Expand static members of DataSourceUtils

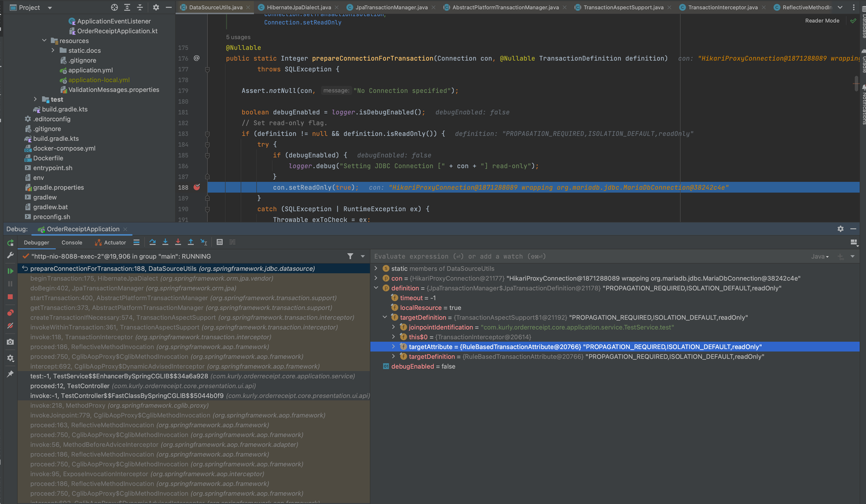376,268
